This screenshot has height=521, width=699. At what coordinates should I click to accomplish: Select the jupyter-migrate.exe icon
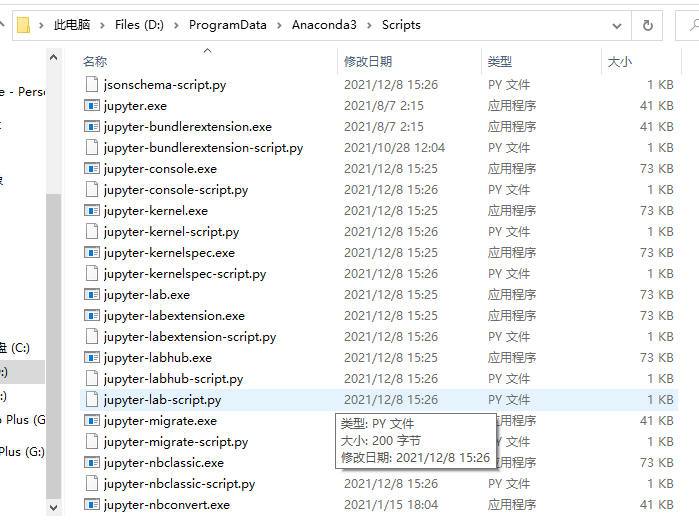pyautogui.click(x=92, y=421)
